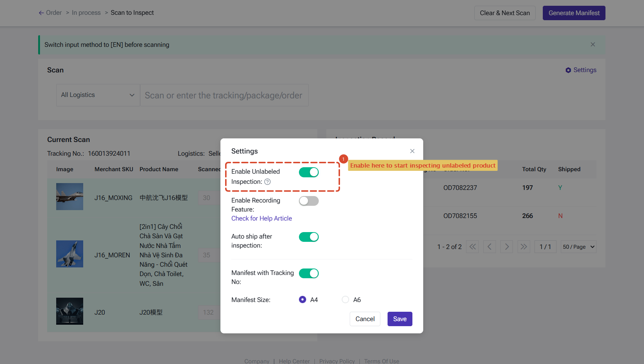Image resolution: width=644 pixels, height=364 pixels.
Task: Click the scanned quantity field showing 132
Action: [209, 312]
